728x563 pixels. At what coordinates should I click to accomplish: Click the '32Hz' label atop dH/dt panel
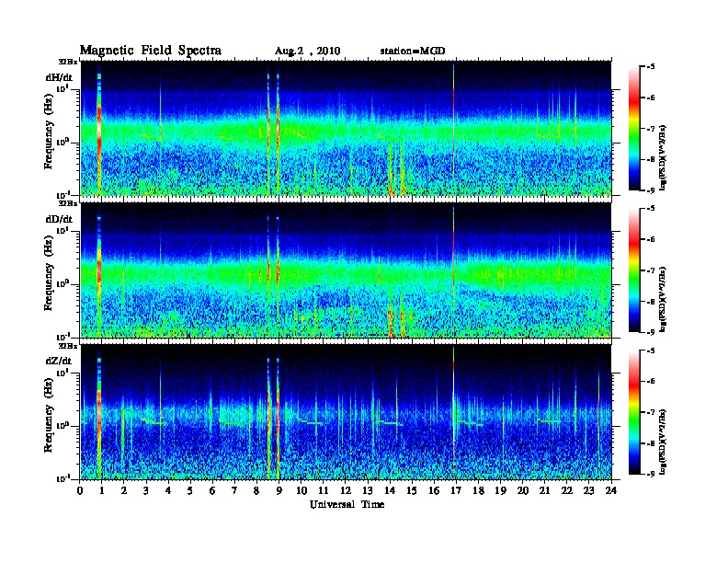(x=68, y=62)
